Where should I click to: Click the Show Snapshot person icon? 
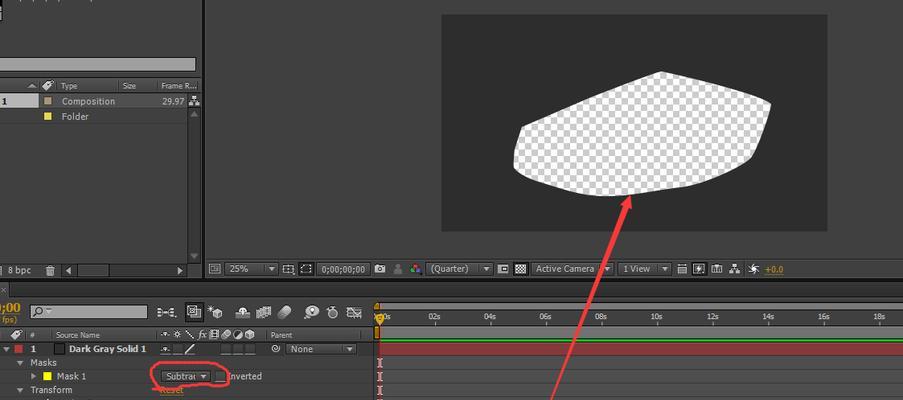[397, 269]
